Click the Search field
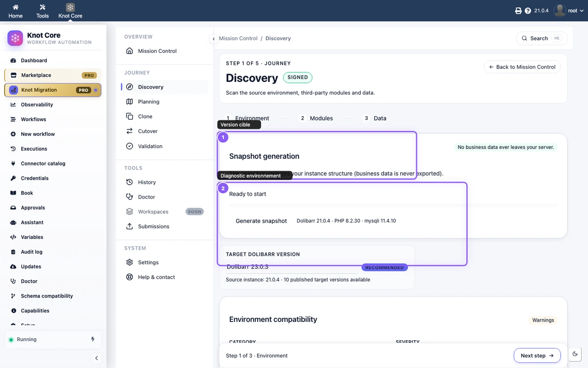Viewport: 588px width, 368px height. click(542, 38)
